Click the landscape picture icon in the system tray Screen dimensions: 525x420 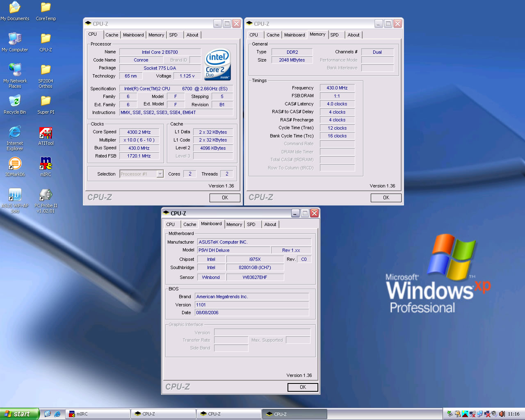click(x=465, y=414)
